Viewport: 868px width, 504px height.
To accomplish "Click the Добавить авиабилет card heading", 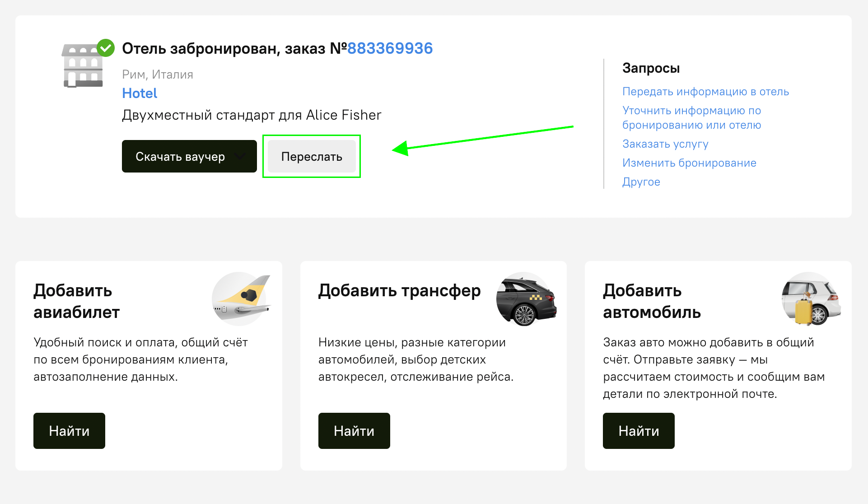I will point(77,301).
